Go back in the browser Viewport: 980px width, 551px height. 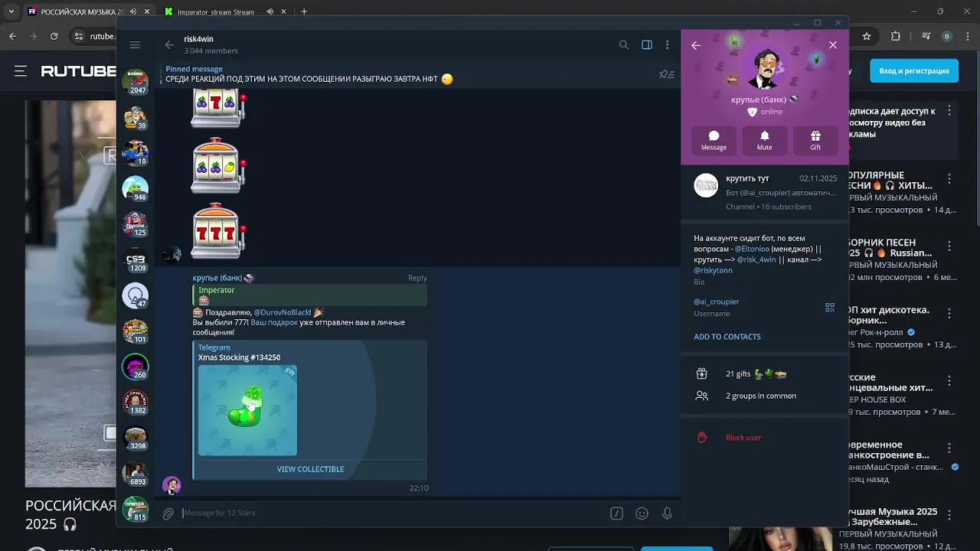(x=12, y=36)
